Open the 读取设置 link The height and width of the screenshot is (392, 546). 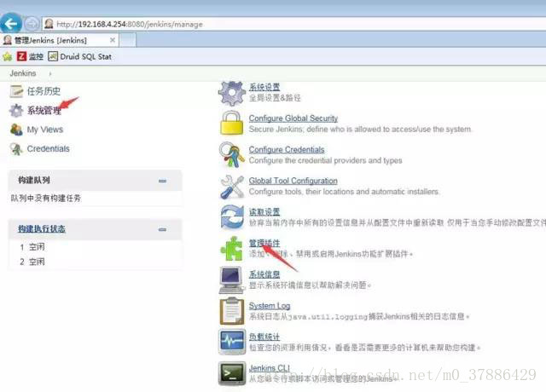coord(264,212)
